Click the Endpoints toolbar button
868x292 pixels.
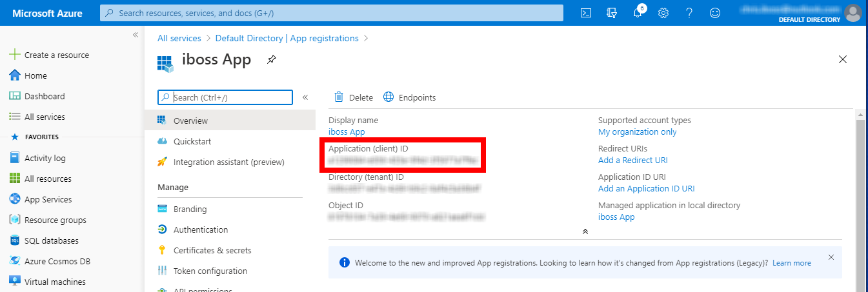410,97
